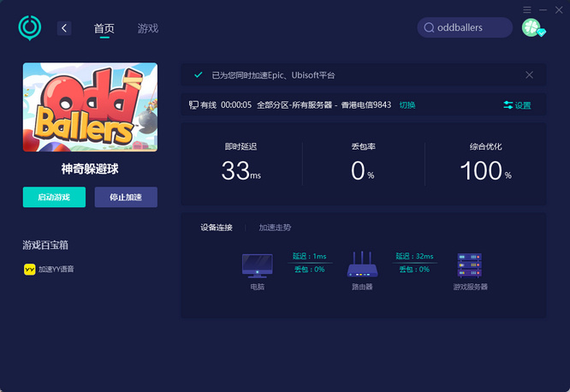
Task: Click the 神奇躲避球 game title
Action: 90,169
